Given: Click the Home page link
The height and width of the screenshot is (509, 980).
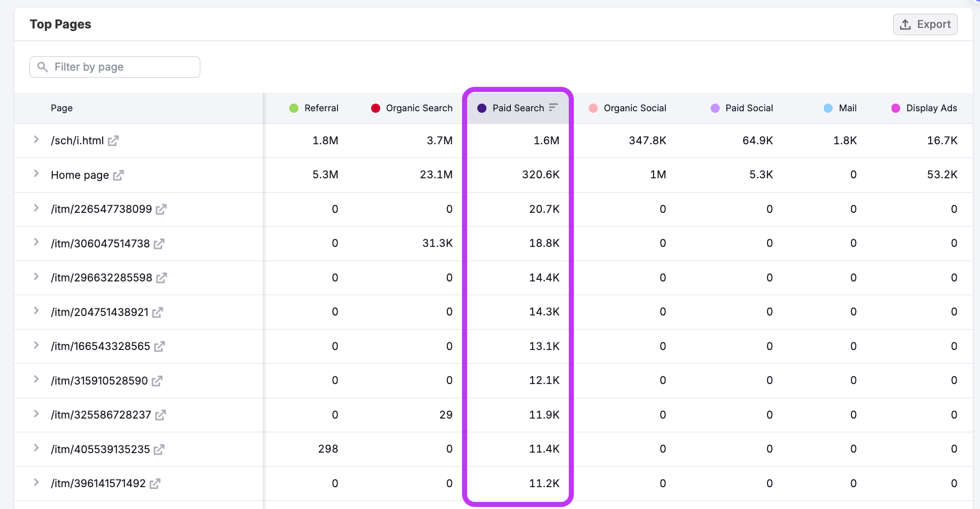Looking at the screenshot, I should (x=79, y=175).
